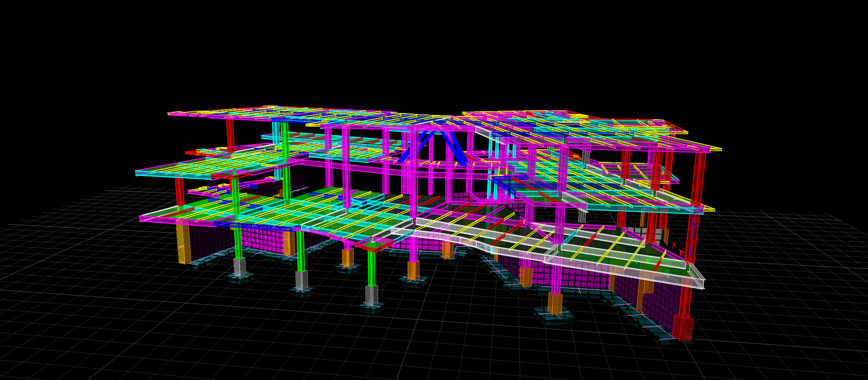Viewport: 868px width, 380px height.
Task: Click the gray pedestal under frontmost green column
Action: click(372, 296)
